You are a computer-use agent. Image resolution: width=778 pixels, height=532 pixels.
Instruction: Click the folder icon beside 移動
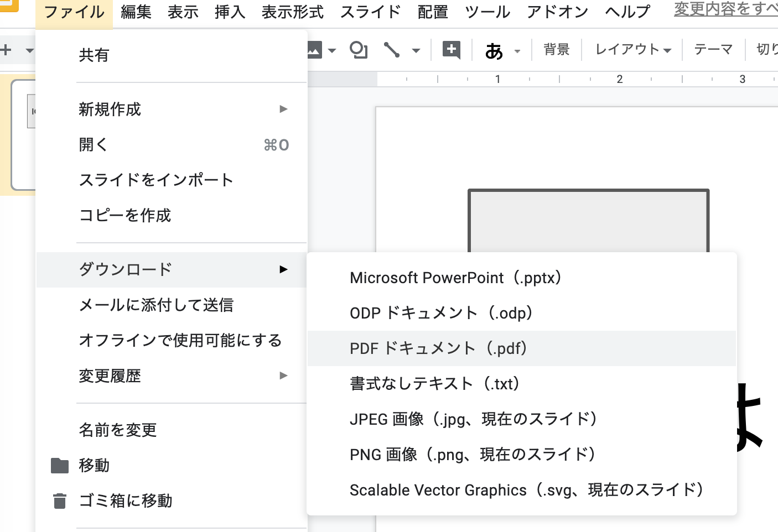(x=59, y=466)
